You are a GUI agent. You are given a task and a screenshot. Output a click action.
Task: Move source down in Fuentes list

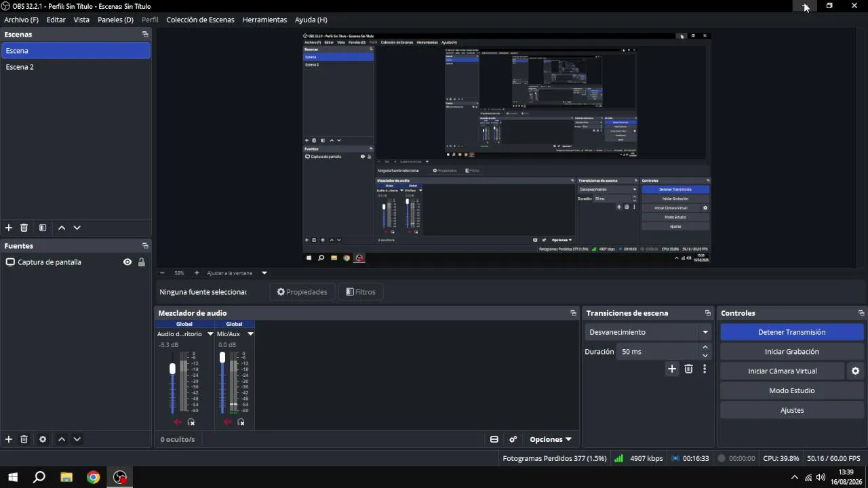(x=77, y=439)
